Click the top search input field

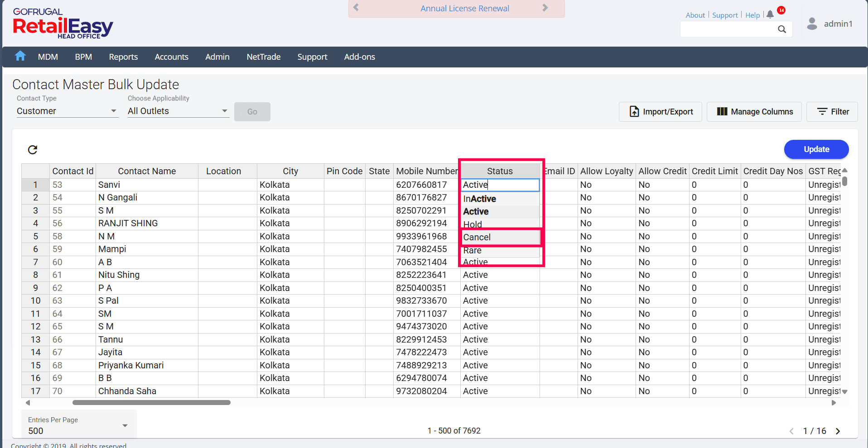[x=728, y=29]
